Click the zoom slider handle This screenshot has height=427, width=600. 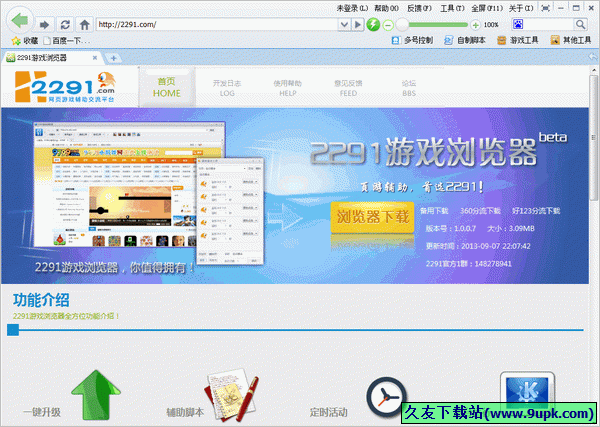click(402, 25)
